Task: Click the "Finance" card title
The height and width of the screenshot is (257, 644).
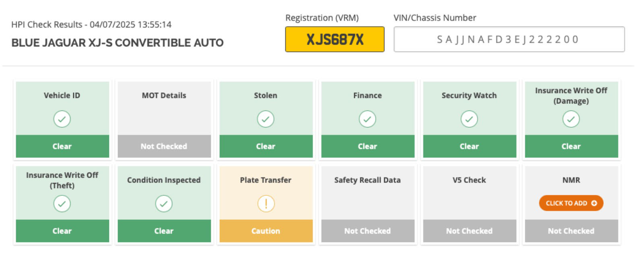Action: pos(367,95)
